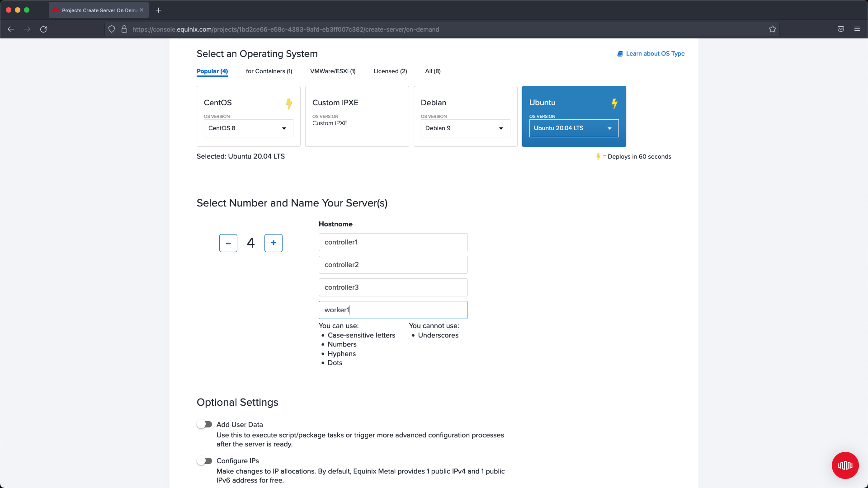
Task: Select the Custom iPXE OS card
Action: point(357,116)
